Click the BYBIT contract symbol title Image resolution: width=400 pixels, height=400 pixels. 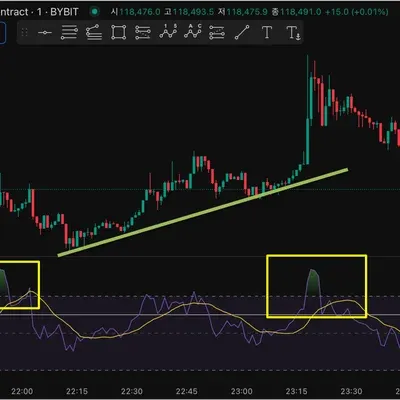click(x=39, y=12)
